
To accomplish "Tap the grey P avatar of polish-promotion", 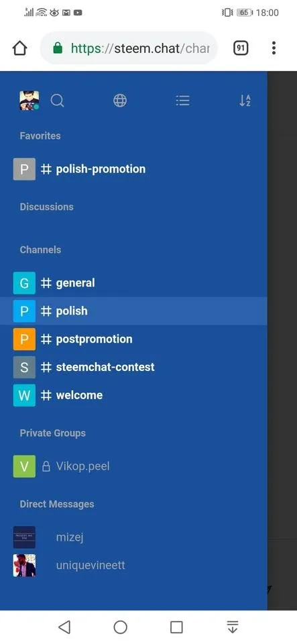I will (x=24, y=169).
